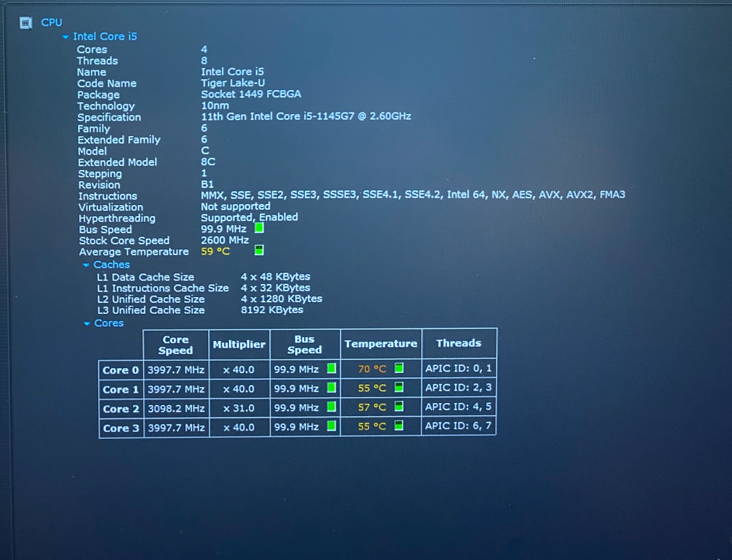
Task: Click Core 2 bus speed green indicator
Action: click(x=331, y=407)
